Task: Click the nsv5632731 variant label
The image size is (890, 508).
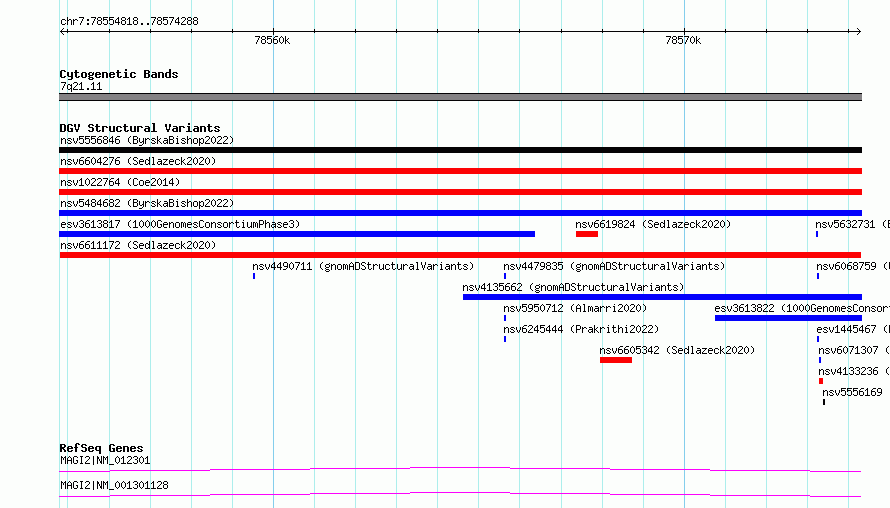Action: (853, 224)
